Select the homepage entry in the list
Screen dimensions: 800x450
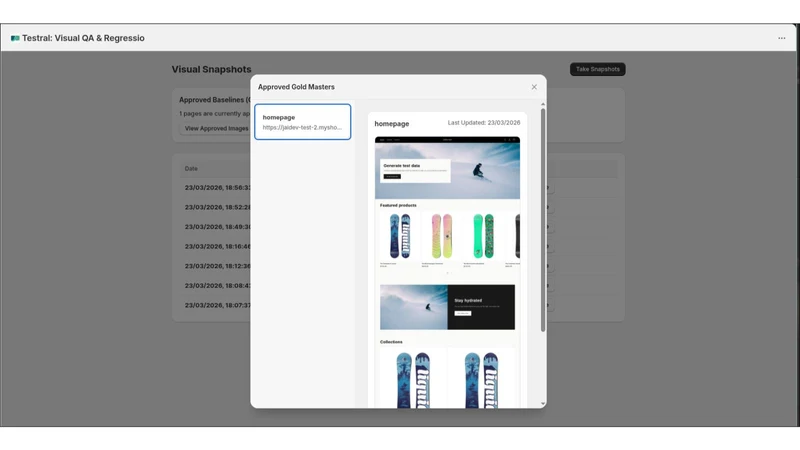(x=303, y=122)
